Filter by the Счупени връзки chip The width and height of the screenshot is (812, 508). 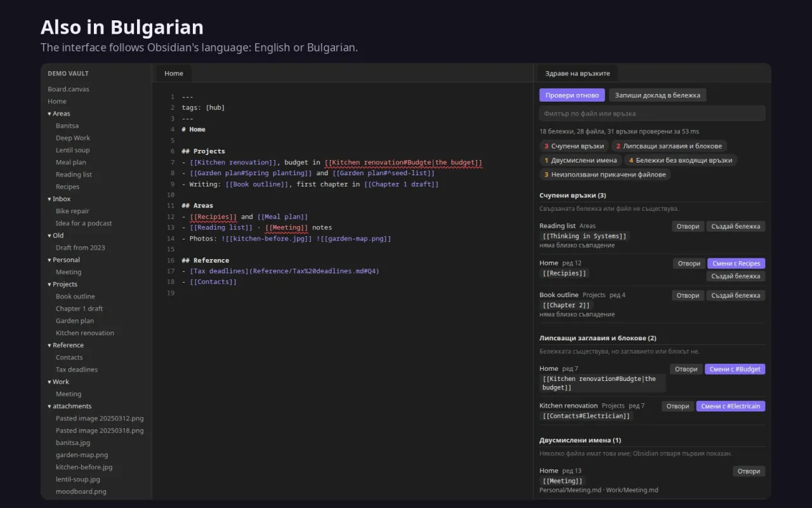click(x=574, y=146)
